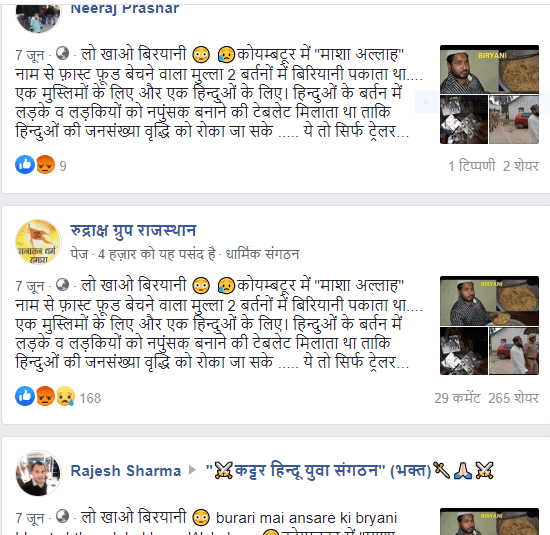550x535 pixels.
Task: Click the public globe icon on Neeraj's post
Action: pos(62,53)
